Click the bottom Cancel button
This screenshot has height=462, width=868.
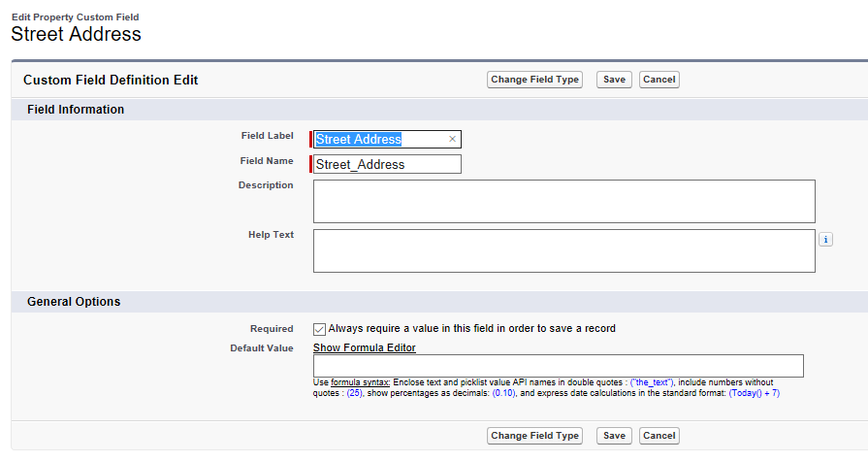coord(659,436)
